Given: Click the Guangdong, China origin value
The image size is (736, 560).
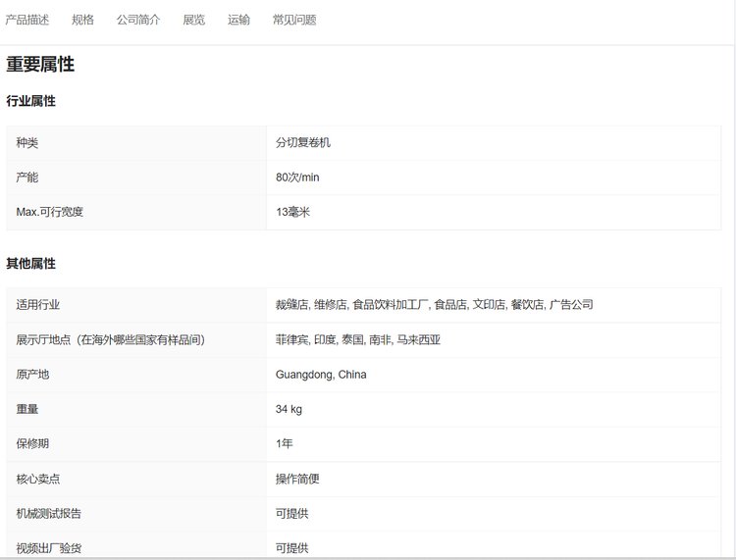Looking at the screenshot, I should coord(321,375).
